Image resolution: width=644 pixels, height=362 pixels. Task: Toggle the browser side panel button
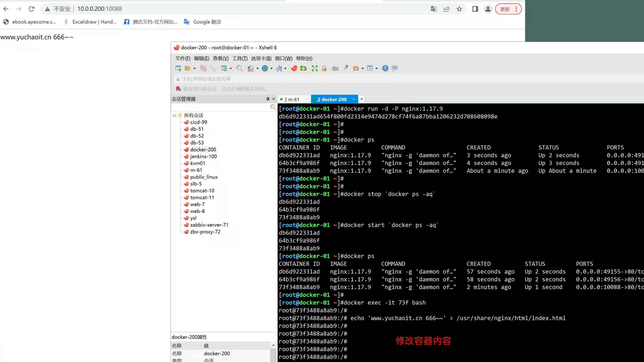point(475,9)
